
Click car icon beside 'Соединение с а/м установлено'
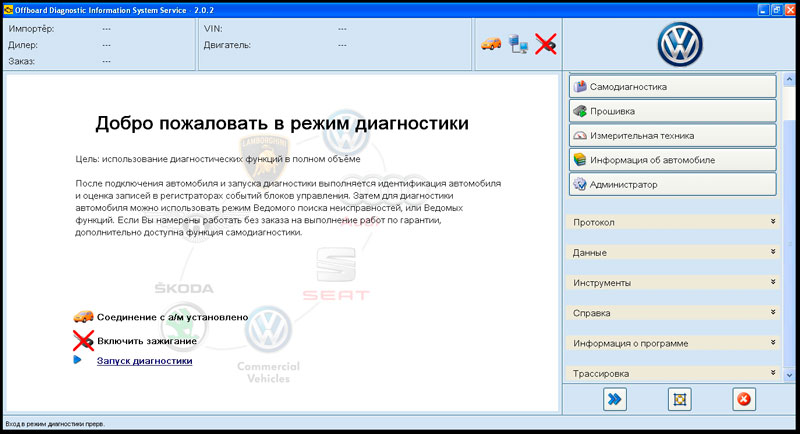click(x=83, y=317)
